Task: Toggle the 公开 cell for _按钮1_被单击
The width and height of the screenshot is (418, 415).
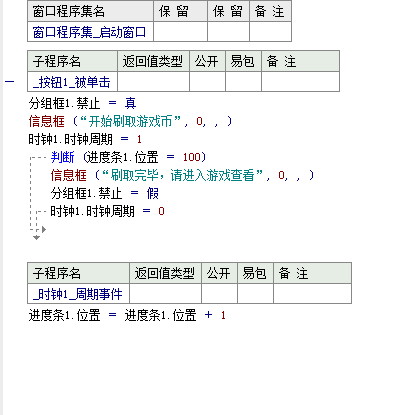Action: [207, 82]
